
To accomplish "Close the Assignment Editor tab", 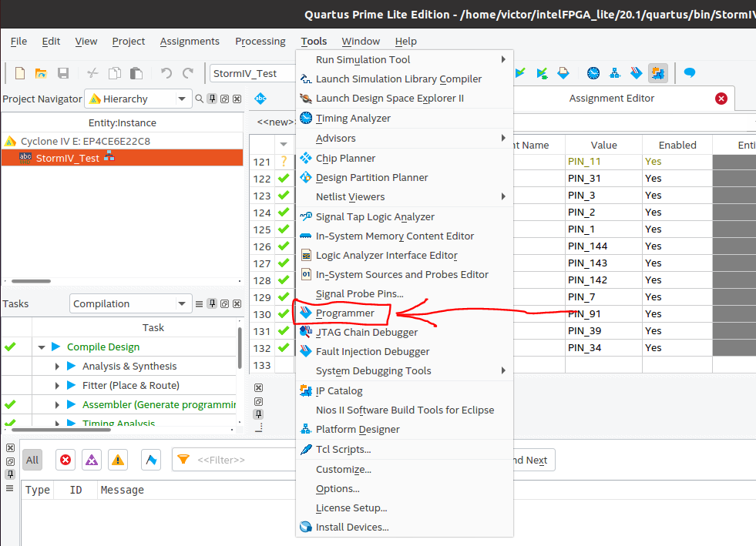I will (x=721, y=99).
